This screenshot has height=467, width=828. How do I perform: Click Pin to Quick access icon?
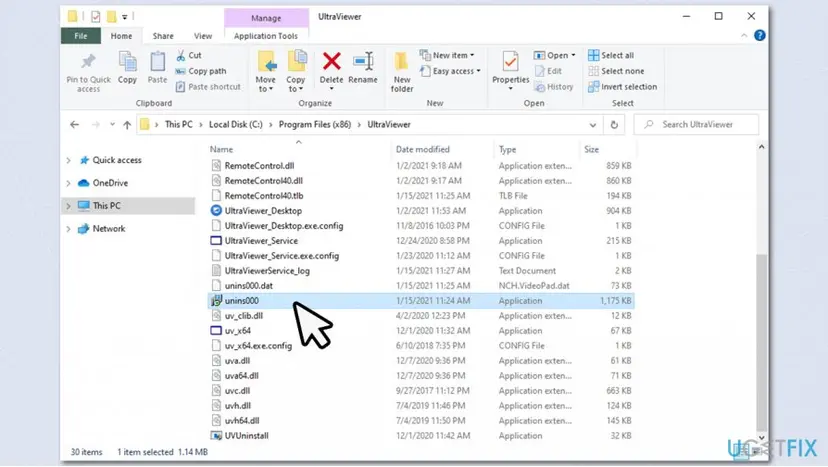click(88, 62)
